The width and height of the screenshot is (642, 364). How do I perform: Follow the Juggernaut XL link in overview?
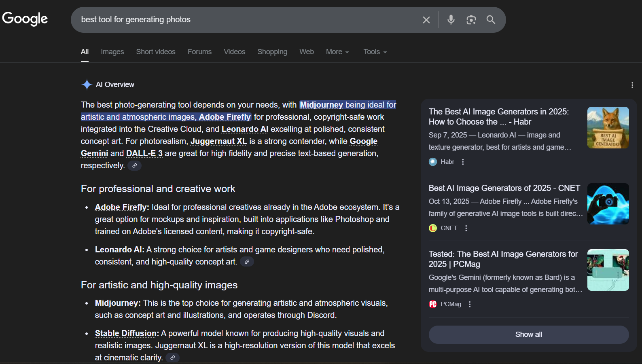pos(218,141)
